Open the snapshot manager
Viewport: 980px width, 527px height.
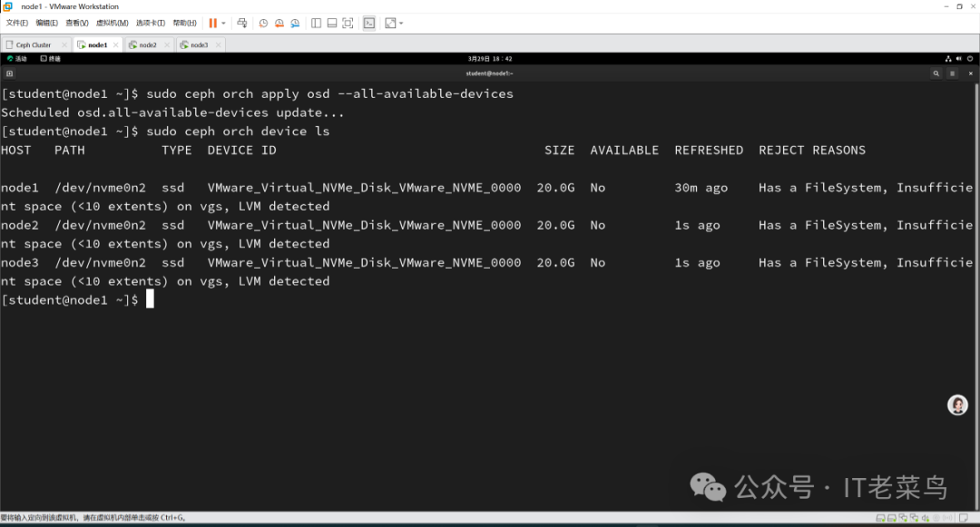(295, 23)
